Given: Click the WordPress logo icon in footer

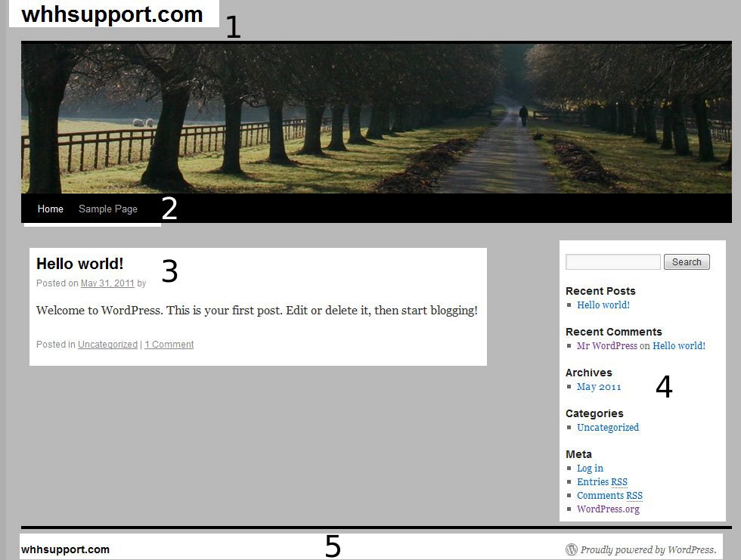Looking at the screenshot, I should tap(572, 549).
